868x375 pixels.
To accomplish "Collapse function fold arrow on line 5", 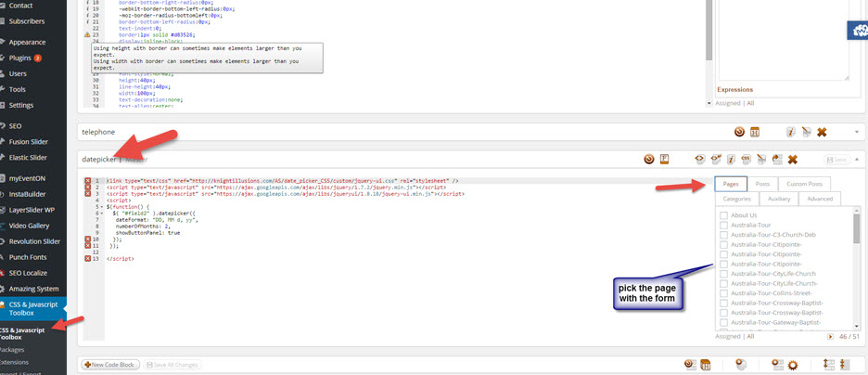I will click(101, 205).
